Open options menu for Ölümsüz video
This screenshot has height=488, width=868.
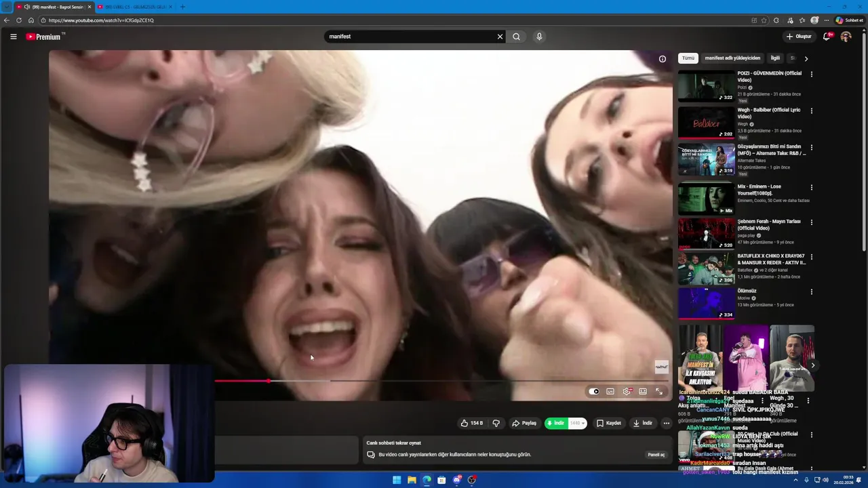point(812,292)
